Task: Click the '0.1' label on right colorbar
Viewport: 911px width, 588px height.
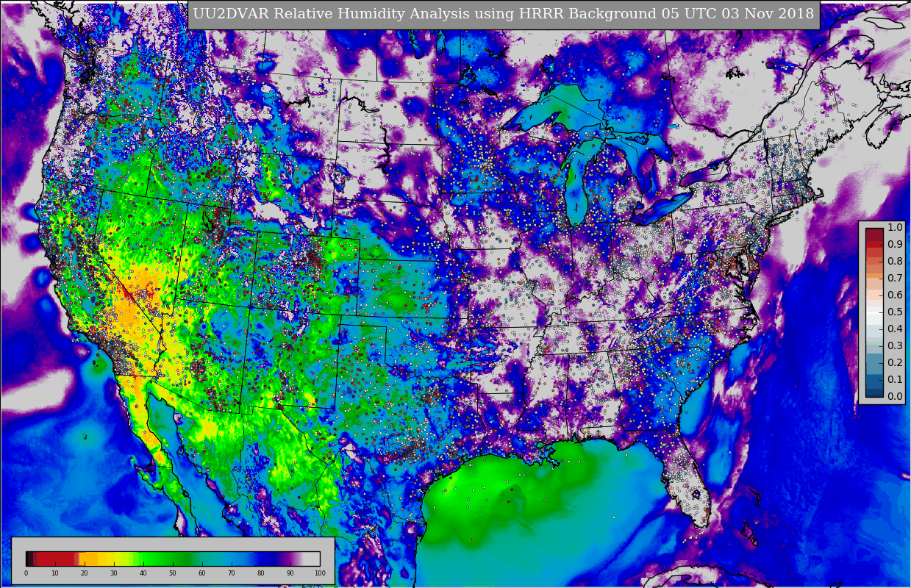Action: [x=895, y=380]
